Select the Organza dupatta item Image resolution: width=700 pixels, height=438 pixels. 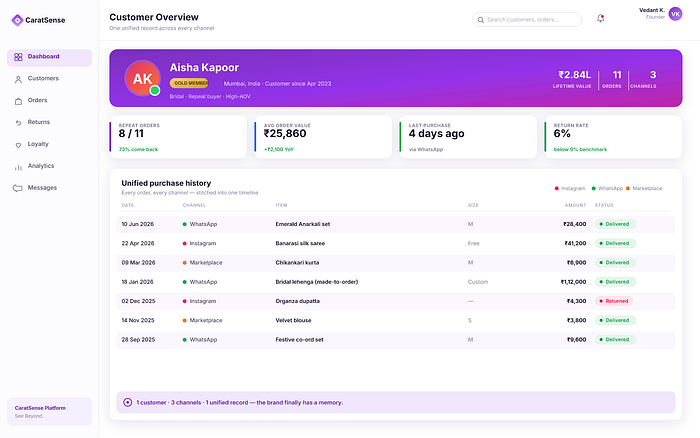(297, 301)
